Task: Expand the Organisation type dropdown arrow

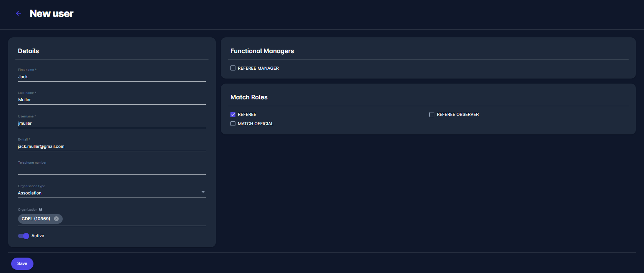Action: [x=203, y=192]
